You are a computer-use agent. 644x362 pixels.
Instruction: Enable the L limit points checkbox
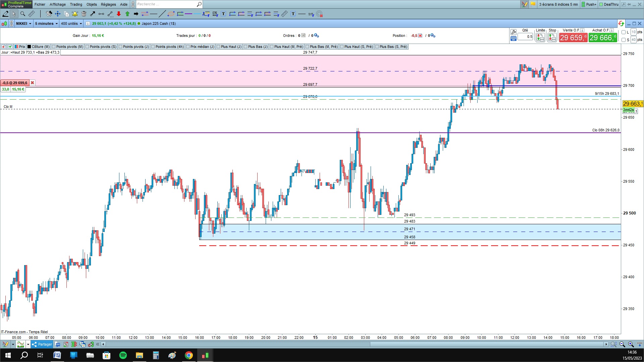624,32
